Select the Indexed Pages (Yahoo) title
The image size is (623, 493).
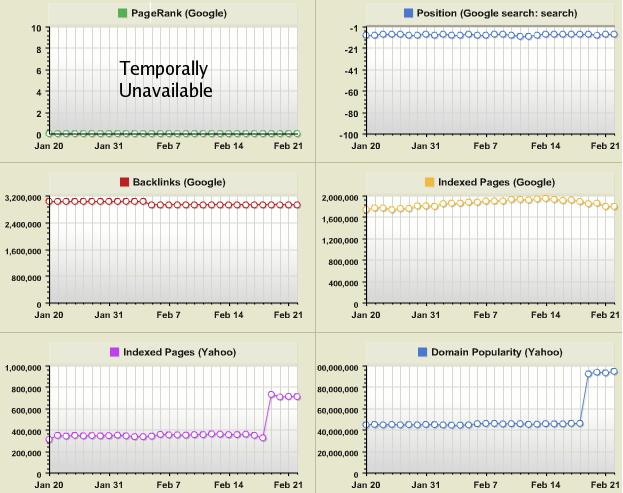180,352
